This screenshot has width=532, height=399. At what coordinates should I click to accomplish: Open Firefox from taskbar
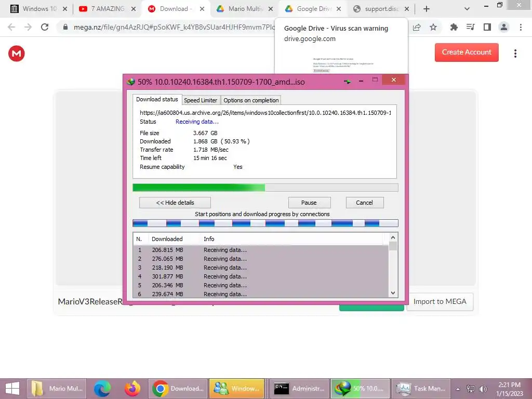(132, 389)
